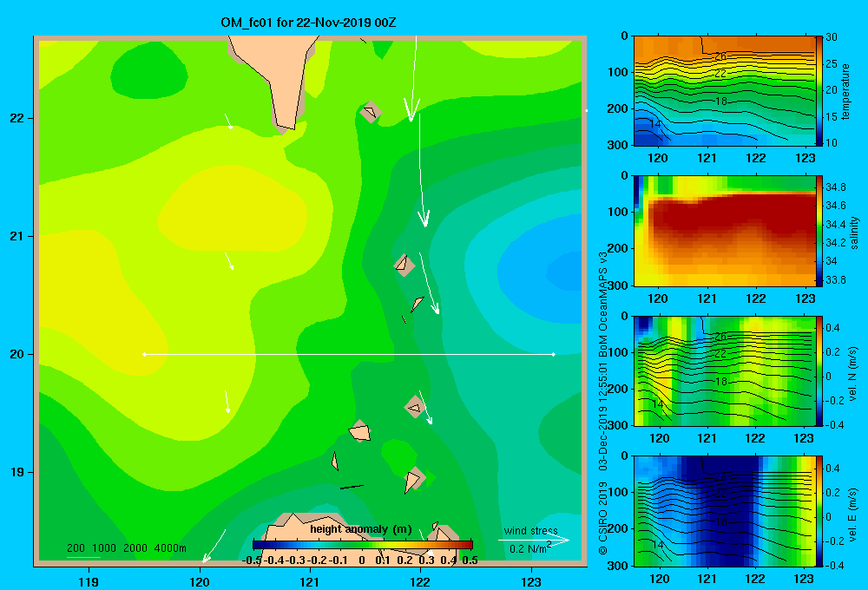Click the '© CSIRO 2019' copyright text

pos(603,518)
